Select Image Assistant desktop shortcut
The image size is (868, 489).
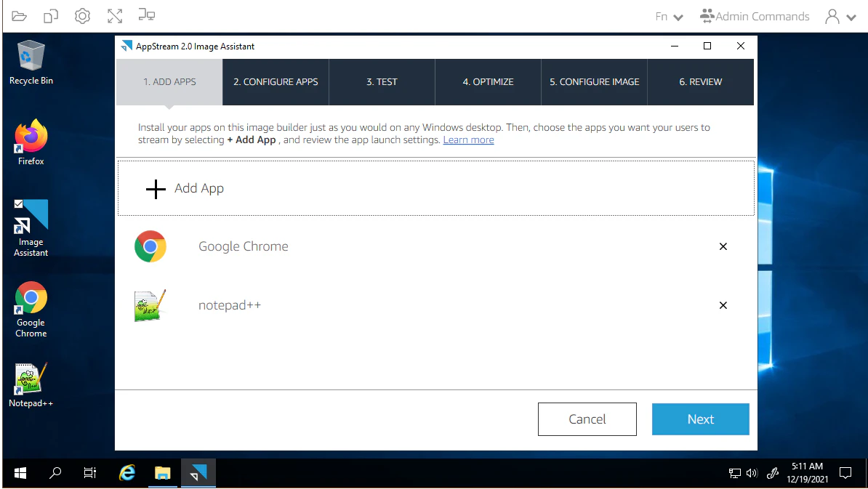click(31, 228)
